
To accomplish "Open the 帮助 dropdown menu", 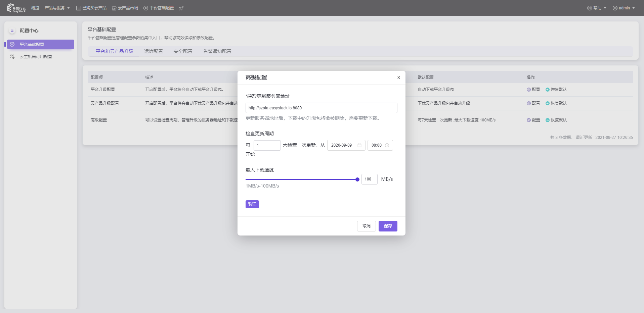I will click(x=597, y=8).
